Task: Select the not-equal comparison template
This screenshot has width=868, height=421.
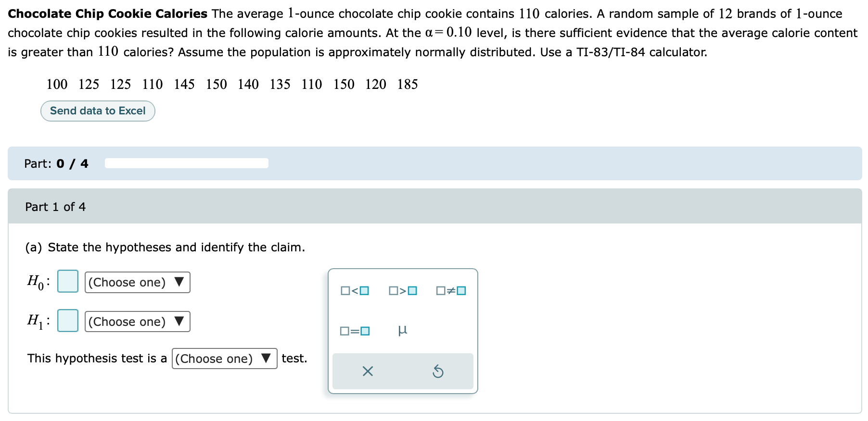Action: tap(450, 290)
